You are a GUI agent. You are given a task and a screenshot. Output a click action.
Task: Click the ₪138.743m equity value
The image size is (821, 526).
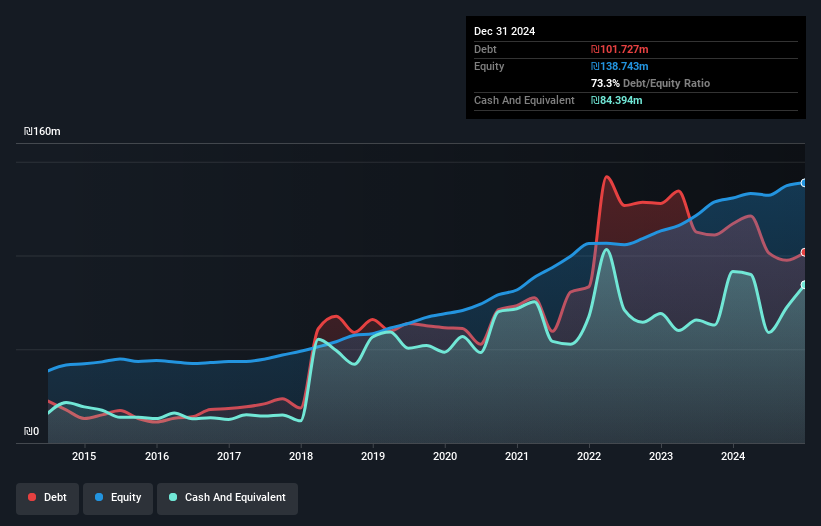619,66
